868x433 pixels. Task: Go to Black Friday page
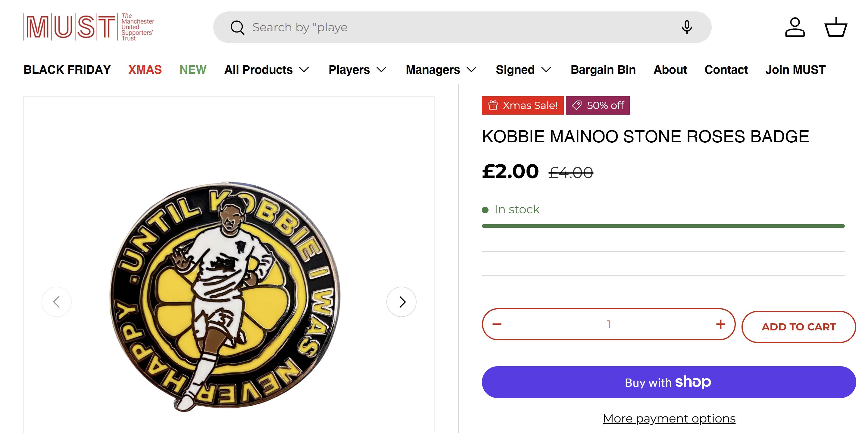(67, 70)
